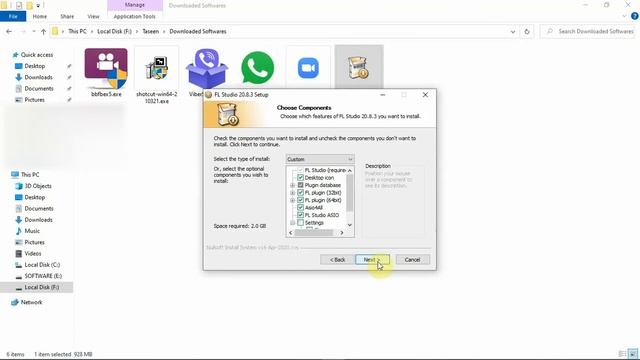Image resolution: width=640 pixels, height=360 pixels.
Task: Open Pictures under Quick access
Action: [35, 100]
